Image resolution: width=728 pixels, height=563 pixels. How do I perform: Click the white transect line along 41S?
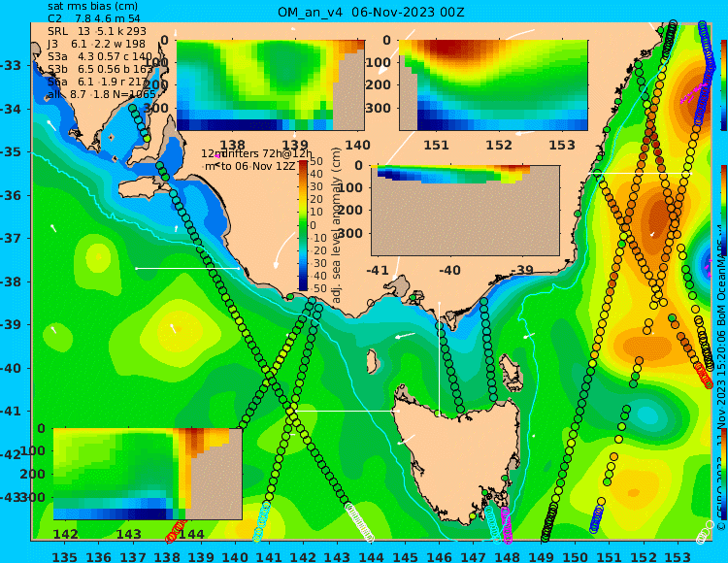coord(347,411)
